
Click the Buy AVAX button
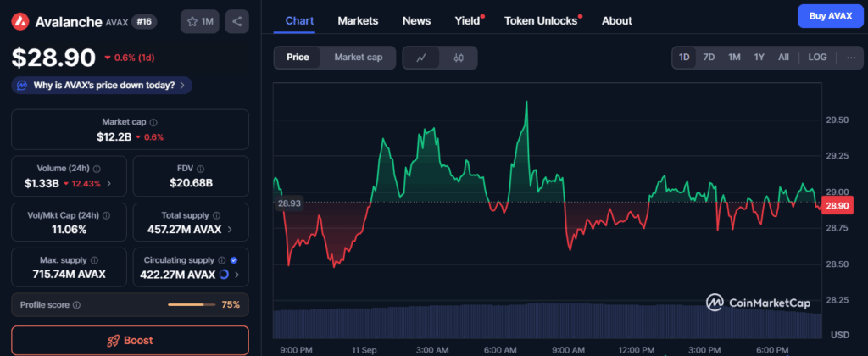coord(831,16)
